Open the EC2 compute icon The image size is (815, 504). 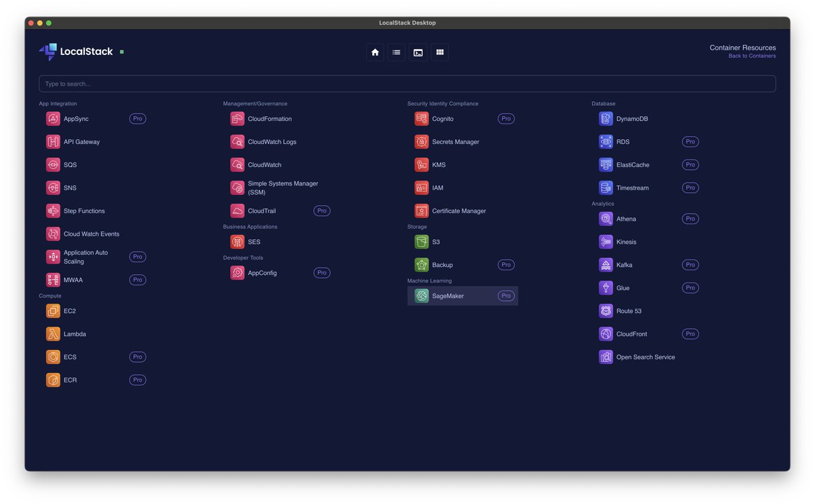pyautogui.click(x=53, y=311)
